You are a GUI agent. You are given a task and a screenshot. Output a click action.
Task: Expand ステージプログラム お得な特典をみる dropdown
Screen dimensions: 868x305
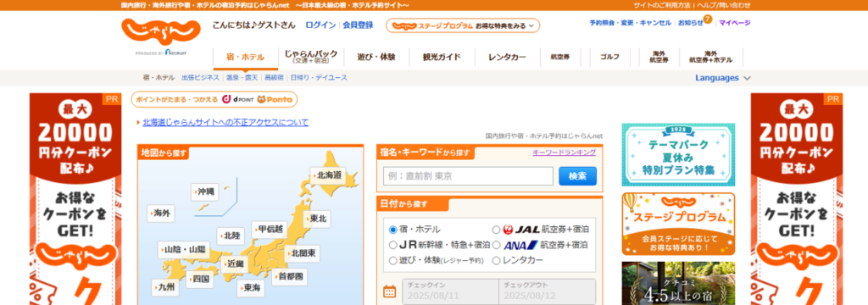(x=463, y=25)
